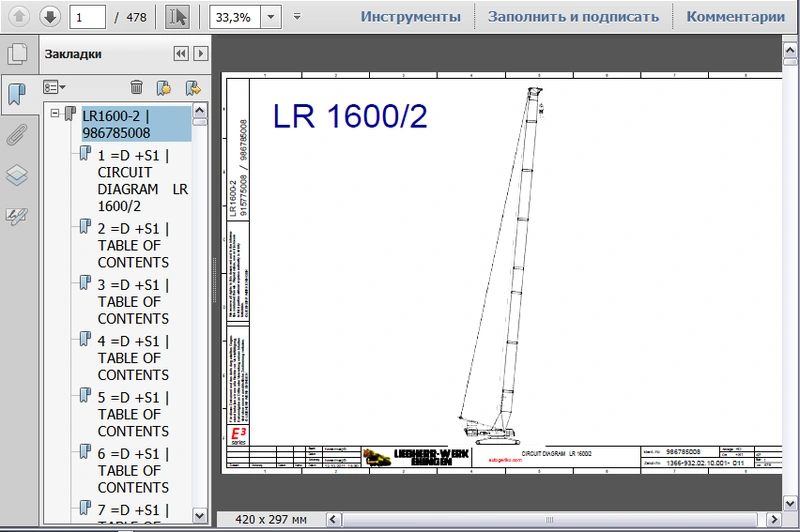This screenshot has height=532, width=800.
Task: Open the layers panel
Action: point(17,175)
